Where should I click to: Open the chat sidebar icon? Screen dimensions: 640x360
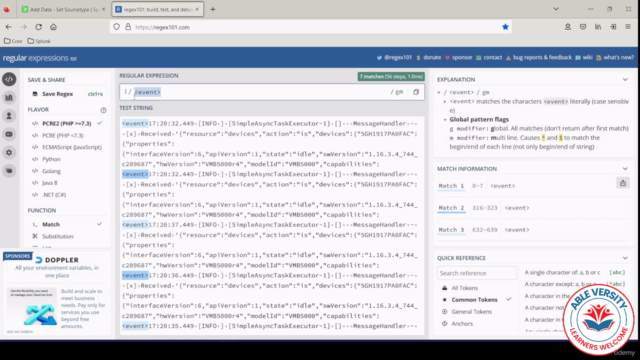click(x=9, y=171)
